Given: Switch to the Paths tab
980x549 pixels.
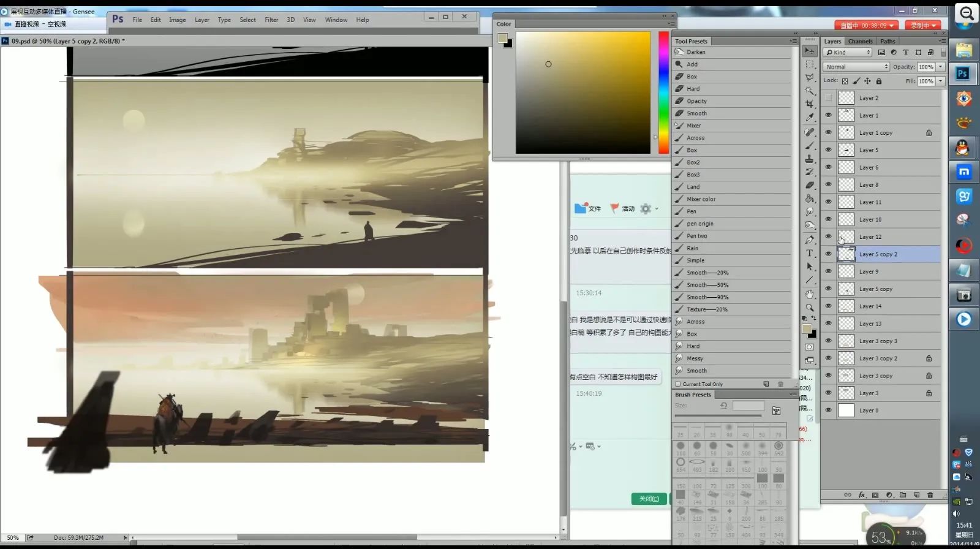Looking at the screenshot, I should [888, 41].
